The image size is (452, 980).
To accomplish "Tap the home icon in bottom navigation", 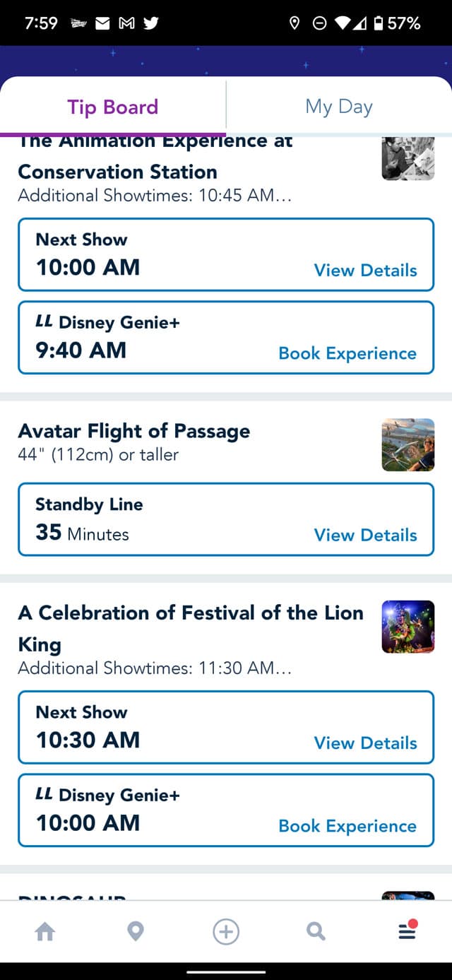I will (45, 932).
